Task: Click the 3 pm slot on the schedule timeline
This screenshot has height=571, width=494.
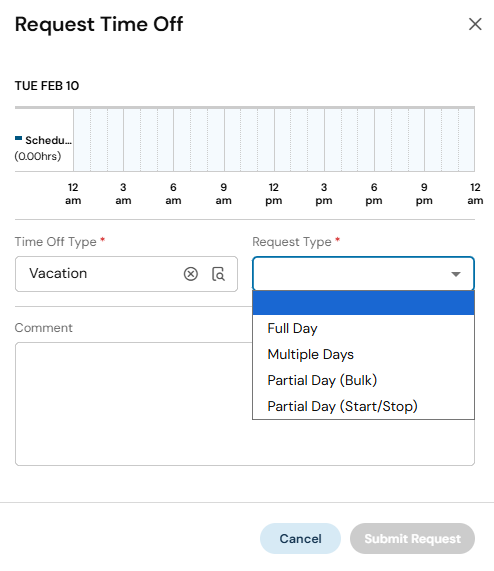Action: point(333,140)
